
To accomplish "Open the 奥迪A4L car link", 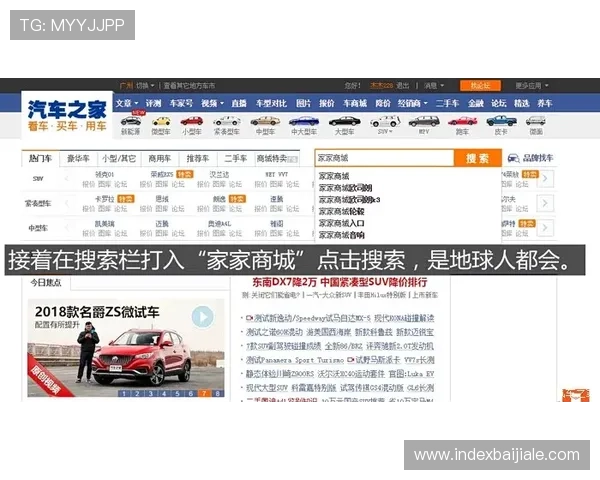I will 220,224.
